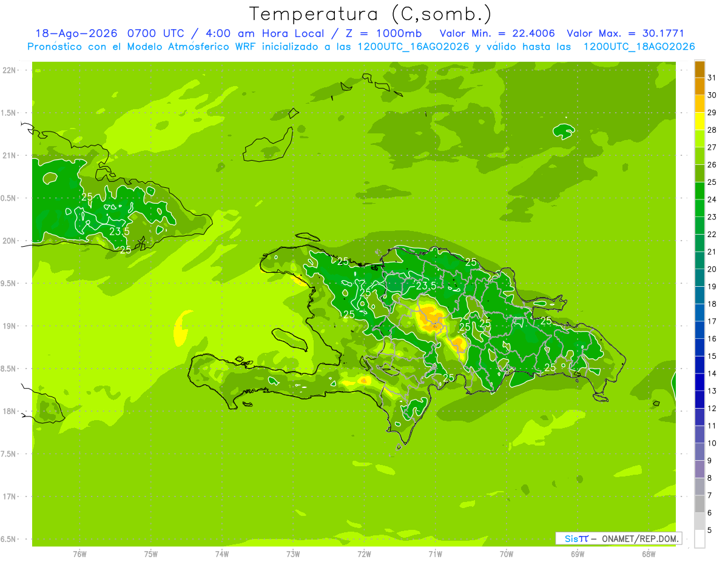Click the legend value "20"
Screen dimensions: 728x562
coord(712,269)
